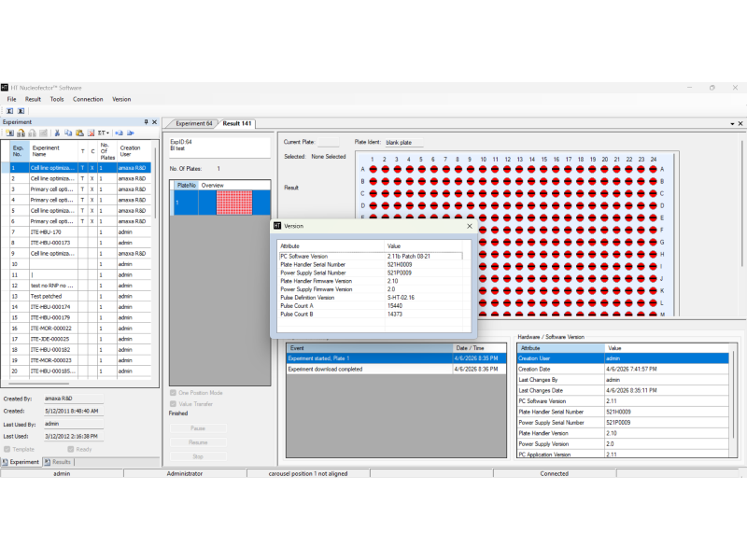Switch to the Results tab at bottom

click(x=58, y=462)
